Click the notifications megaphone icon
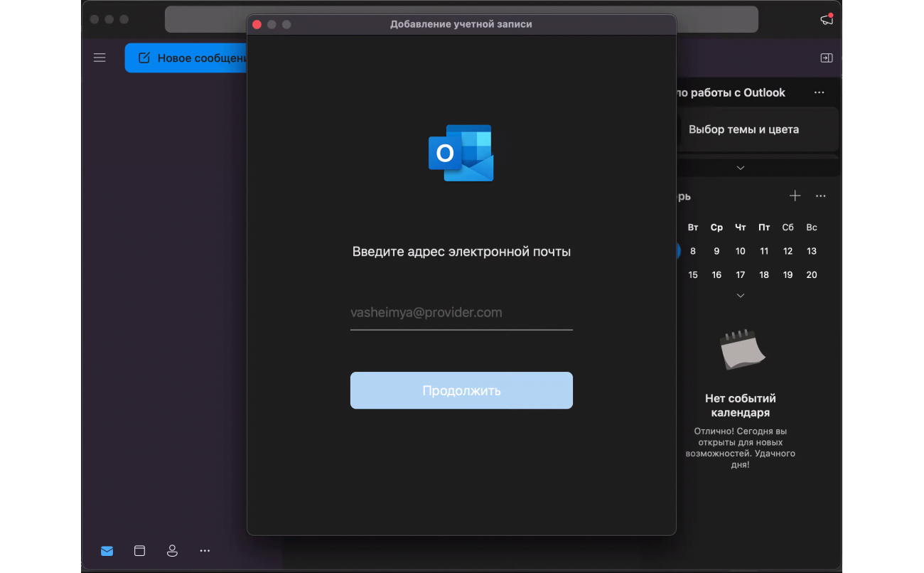Viewport: 924px width, 573px height. click(827, 19)
